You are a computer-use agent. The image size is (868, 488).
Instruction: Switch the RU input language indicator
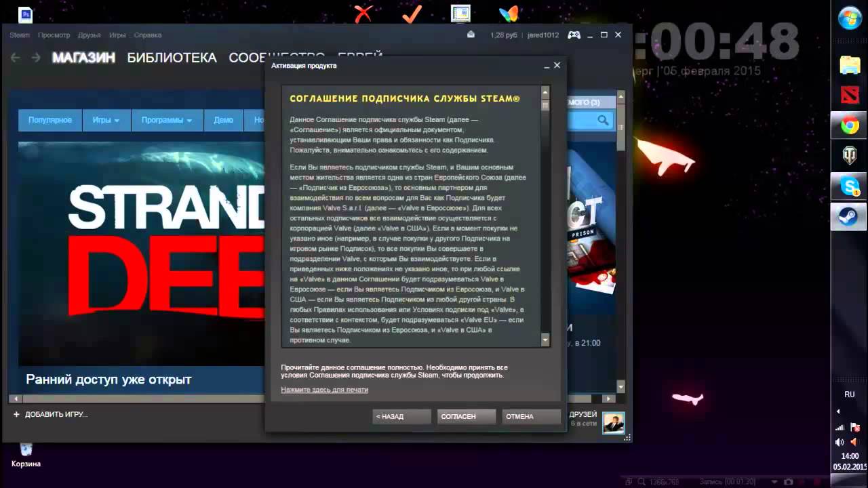(849, 394)
